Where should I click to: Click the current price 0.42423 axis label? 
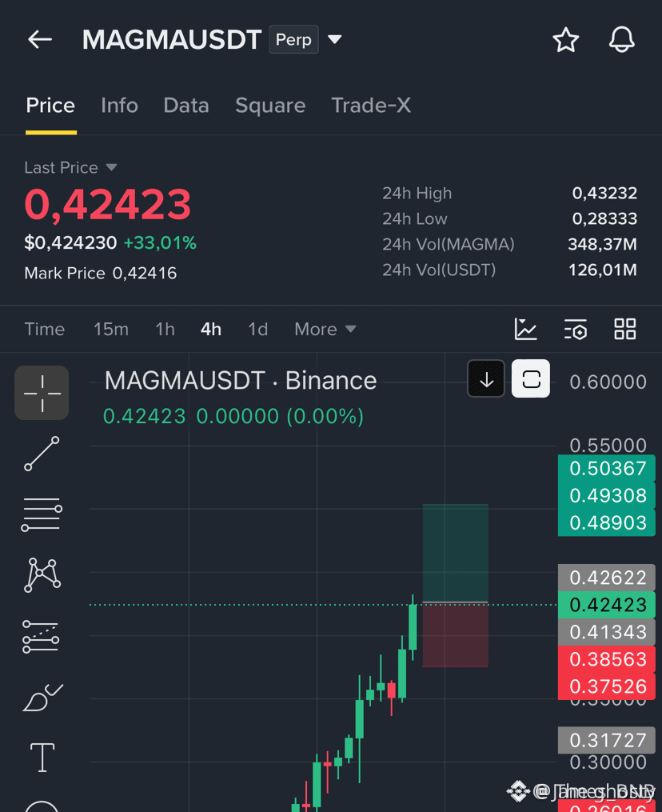coord(607,605)
